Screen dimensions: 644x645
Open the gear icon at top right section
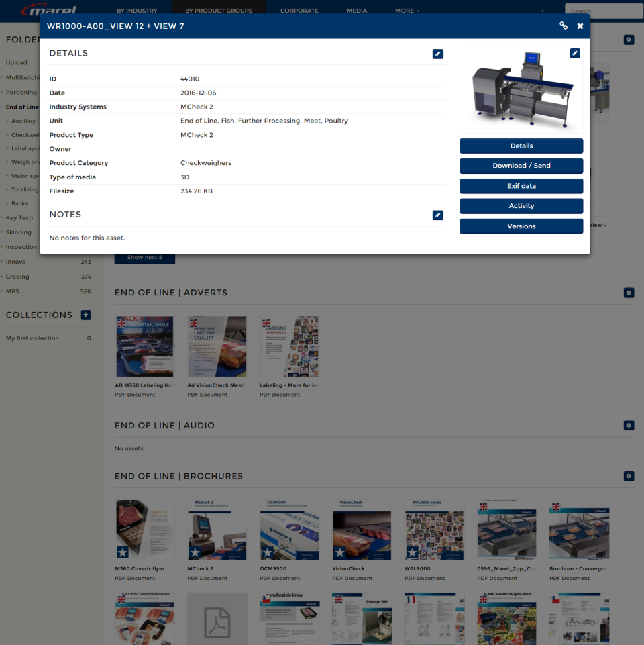coord(629,40)
